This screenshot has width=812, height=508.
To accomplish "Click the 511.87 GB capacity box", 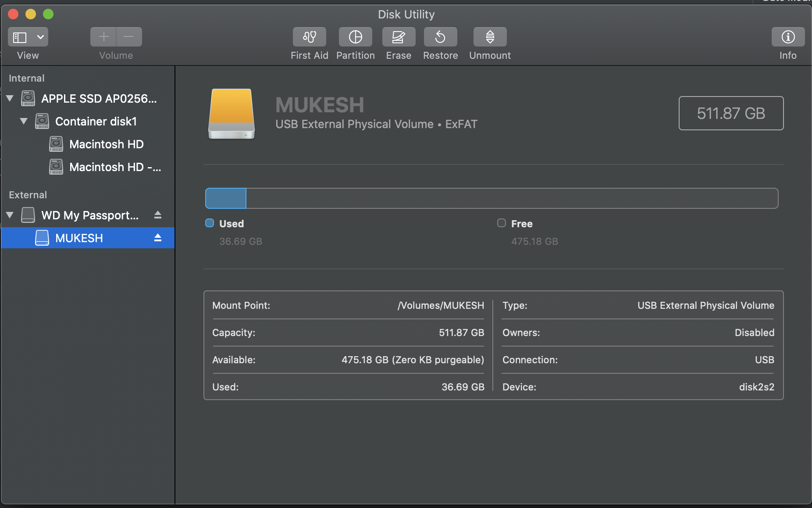I will [731, 113].
